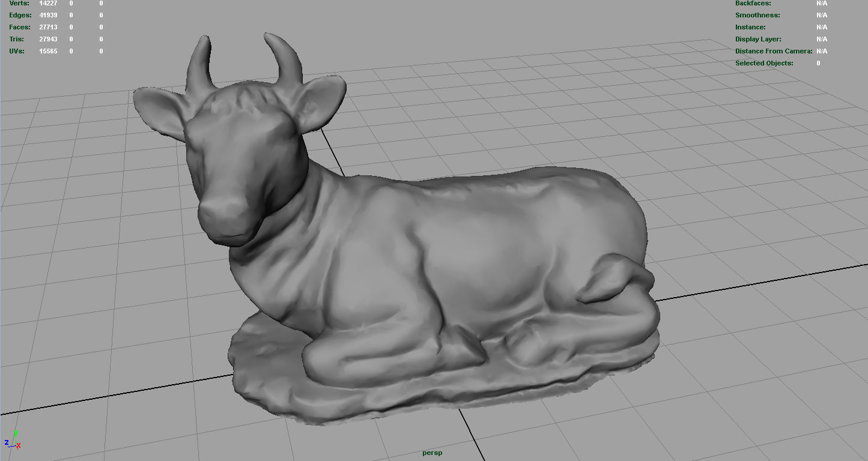Click the UVs: HUD label
The height and width of the screenshot is (461, 868).
point(17,51)
